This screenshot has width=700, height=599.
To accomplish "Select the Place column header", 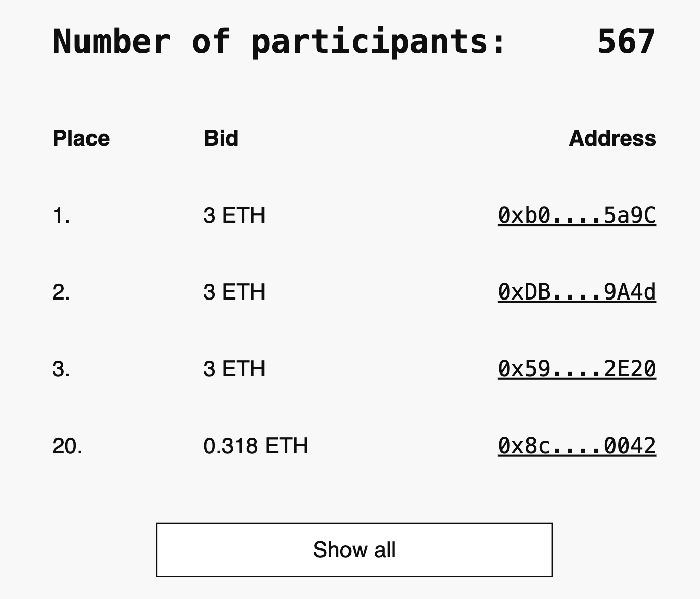I will pos(81,139).
